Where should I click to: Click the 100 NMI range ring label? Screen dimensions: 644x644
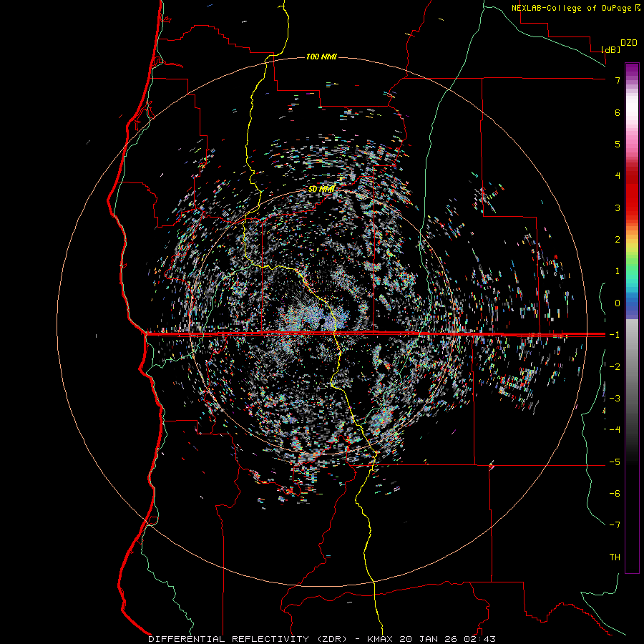pos(321,57)
